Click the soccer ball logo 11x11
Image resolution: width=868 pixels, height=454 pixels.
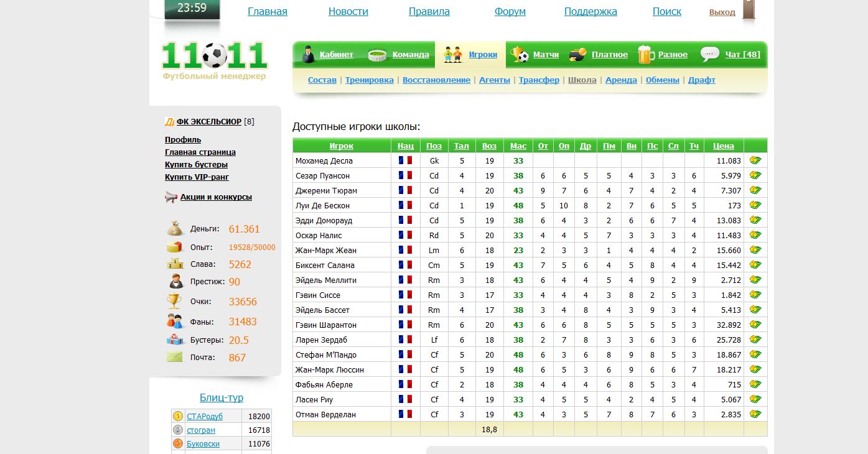coord(215,55)
